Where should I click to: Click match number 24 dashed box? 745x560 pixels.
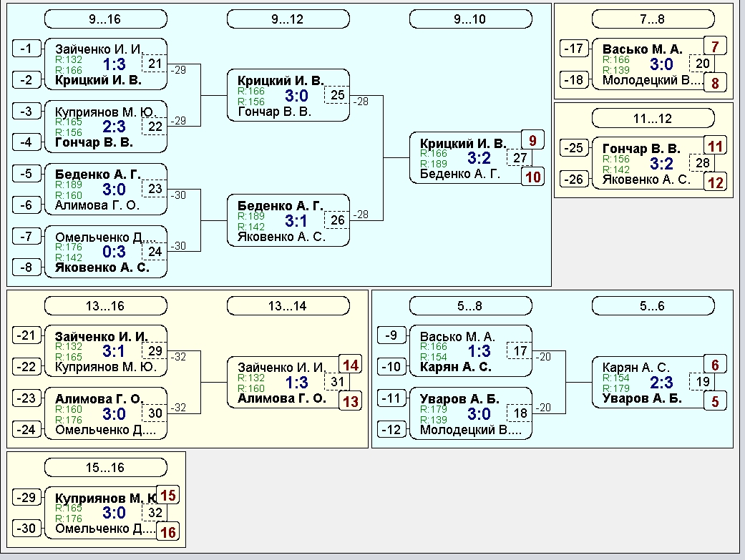(155, 251)
